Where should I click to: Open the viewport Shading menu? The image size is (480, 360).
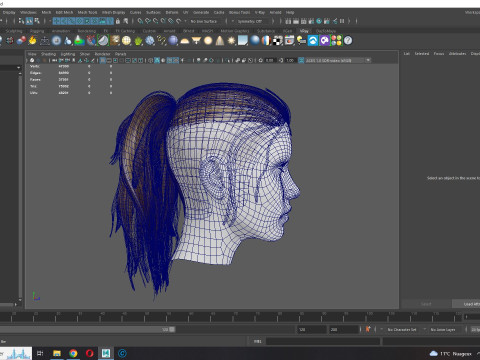48,54
